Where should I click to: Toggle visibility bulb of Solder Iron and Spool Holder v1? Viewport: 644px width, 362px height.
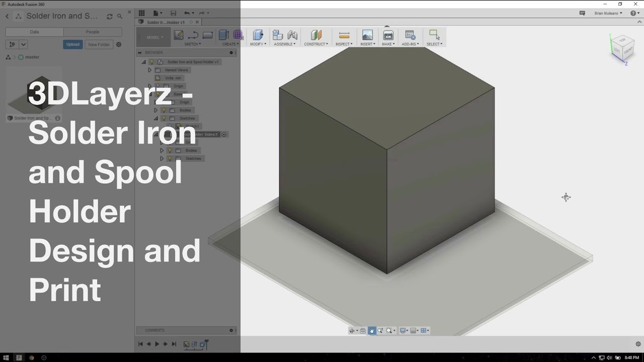(151, 62)
